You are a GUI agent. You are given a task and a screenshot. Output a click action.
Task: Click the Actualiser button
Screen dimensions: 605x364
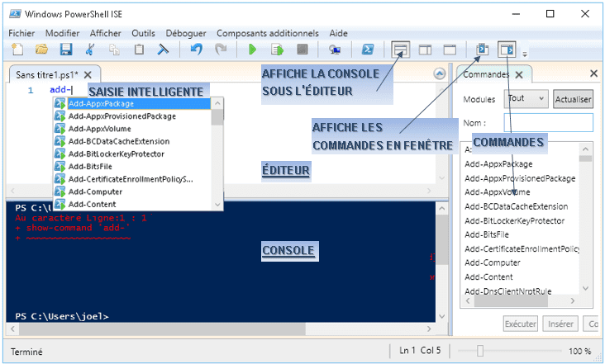(573, 99)
